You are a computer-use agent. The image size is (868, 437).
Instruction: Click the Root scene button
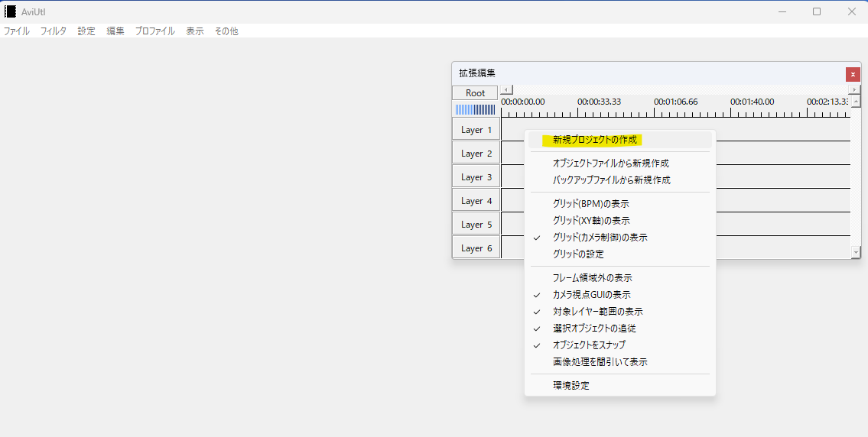click(x=475, y=93)
